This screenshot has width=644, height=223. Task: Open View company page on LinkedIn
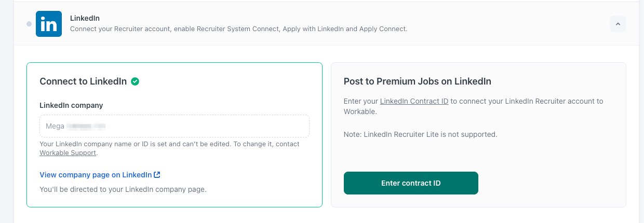click(96, 175)
